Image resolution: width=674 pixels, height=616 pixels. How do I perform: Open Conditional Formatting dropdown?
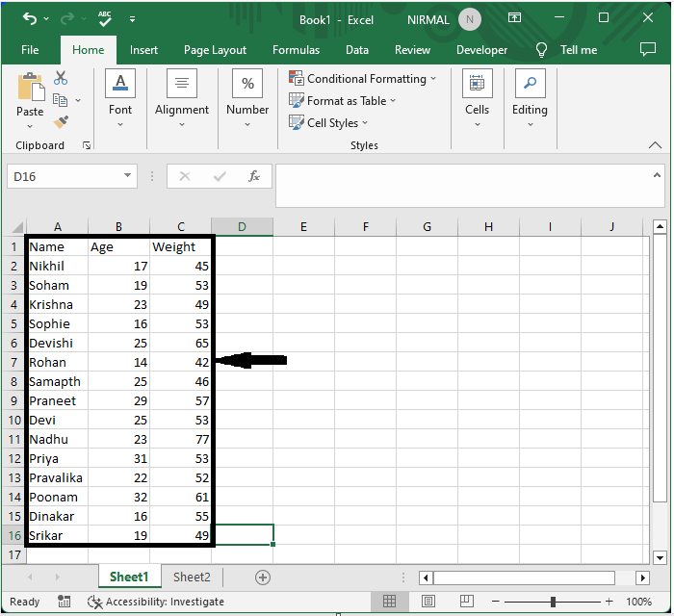click(x=362, y=79)
